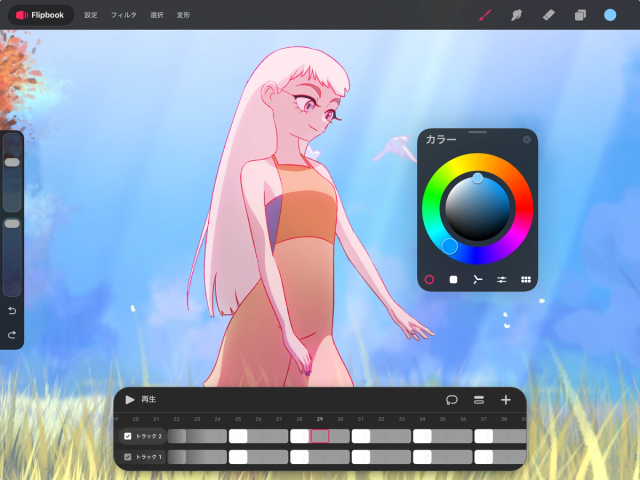Open the フィルタ menu
Screen dimensions: 640x480
coord(124,15)
